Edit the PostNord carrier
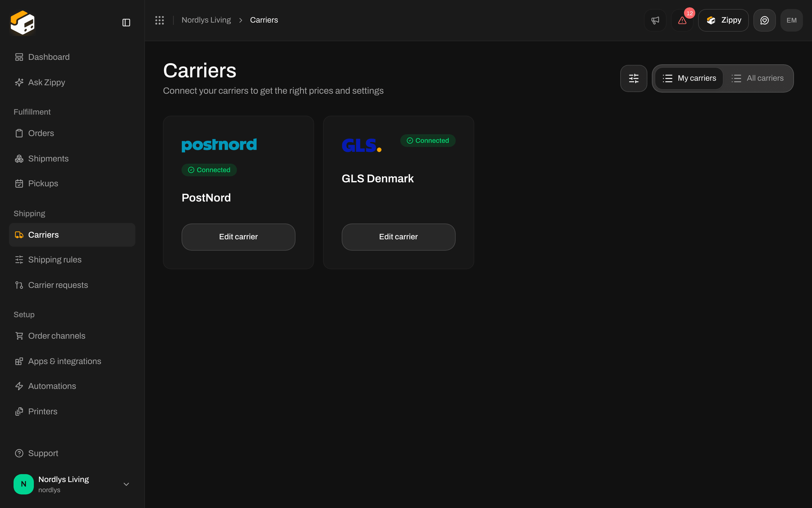 pos(238,237)
